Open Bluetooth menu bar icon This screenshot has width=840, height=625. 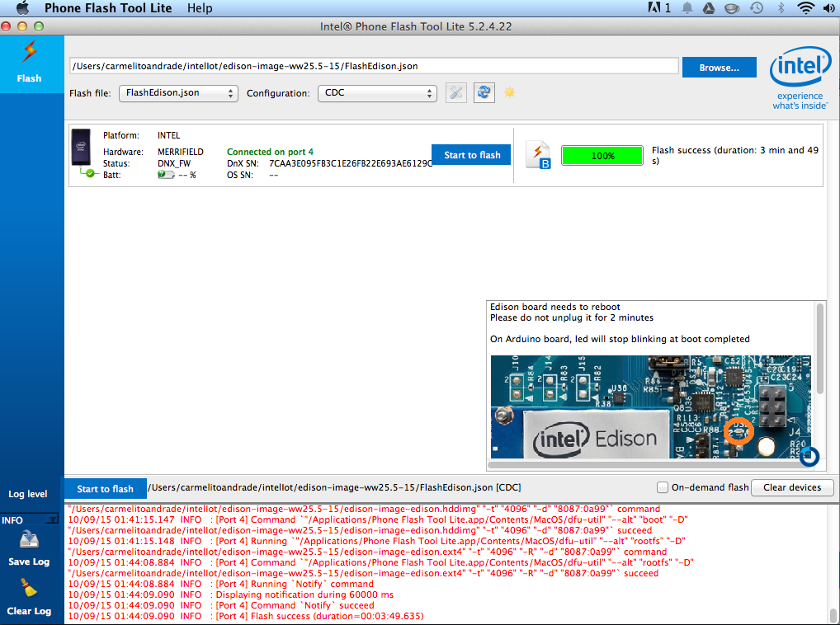click(781, 8)
